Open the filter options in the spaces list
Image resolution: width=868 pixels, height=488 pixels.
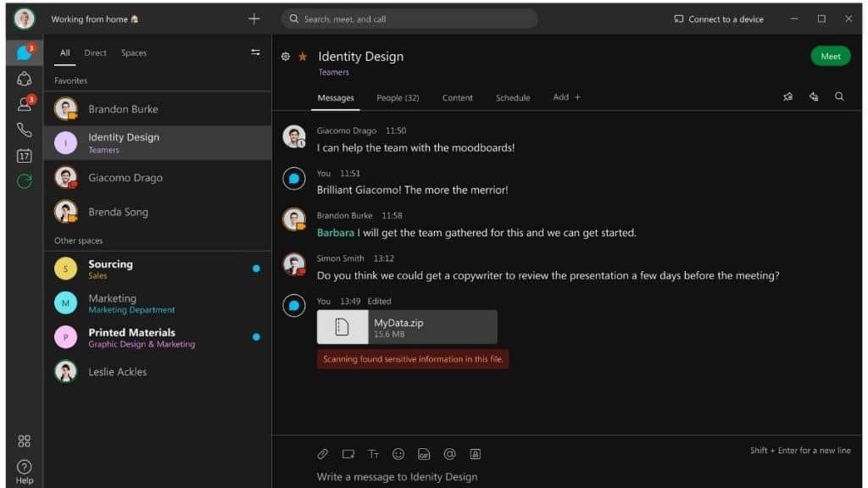pos(255,52)
